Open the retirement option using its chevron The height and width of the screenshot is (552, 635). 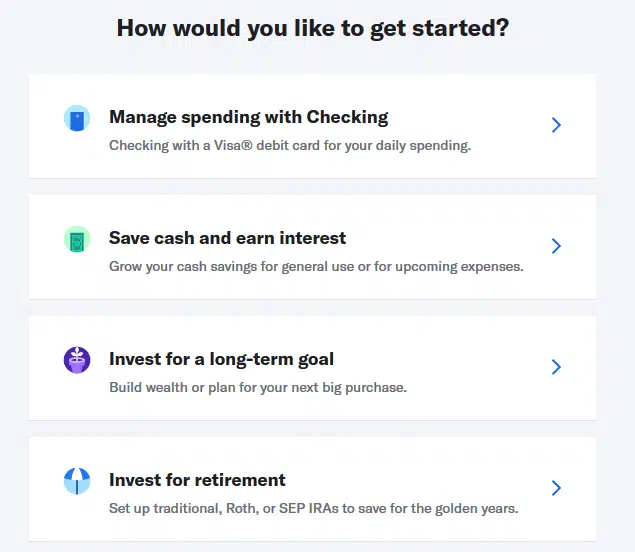click(557, 488)
